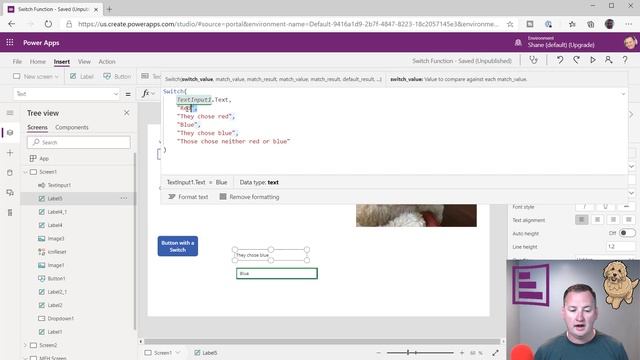Viewport: 640px width, 360px height.
Task: Open Help question mark icon
Action: [x=625, y=60]
